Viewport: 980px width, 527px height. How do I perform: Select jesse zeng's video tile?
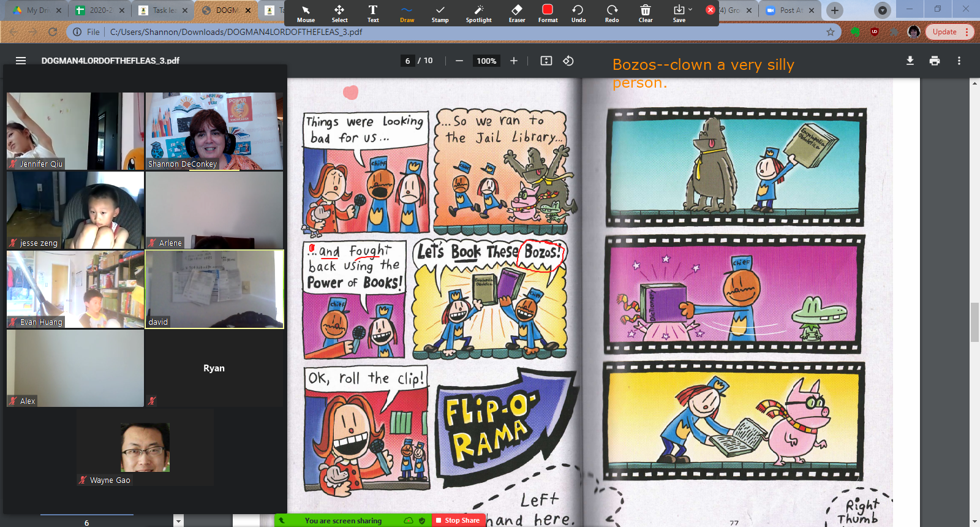tap(75, 210)
